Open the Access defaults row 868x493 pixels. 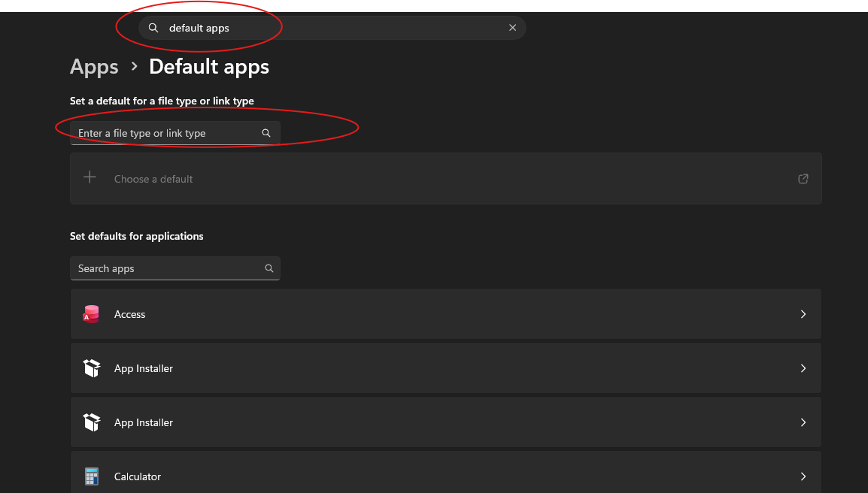445,313
